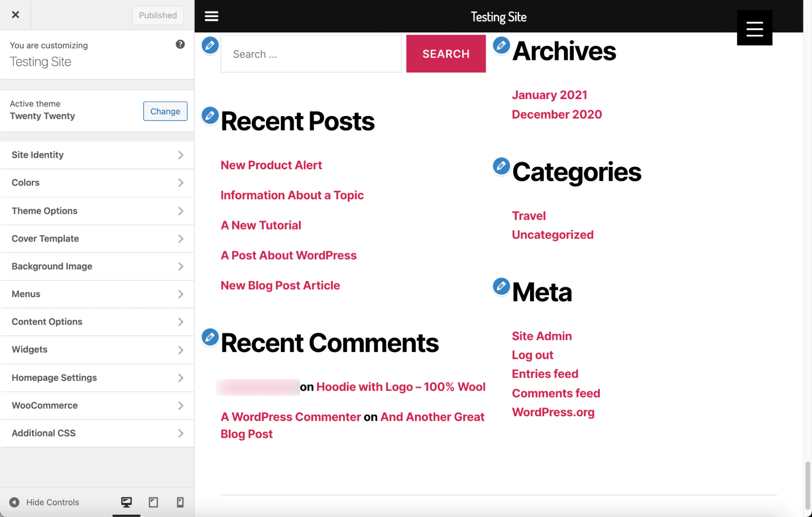The height and width of the screenshot is (517, 812).
Task: Click the desktop preview mode icon
Action: (x=126, y=502)
